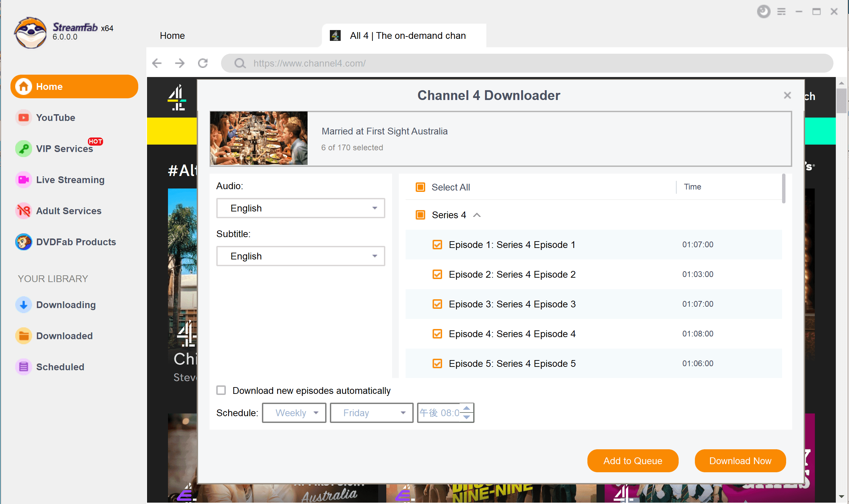Expand Audio language dropdown
The image size is (849, 504).
click(x=375, y=208)
